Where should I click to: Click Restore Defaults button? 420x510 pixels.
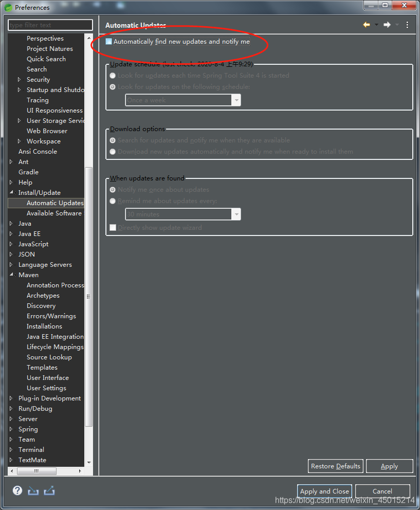click(x=335, y=466)
